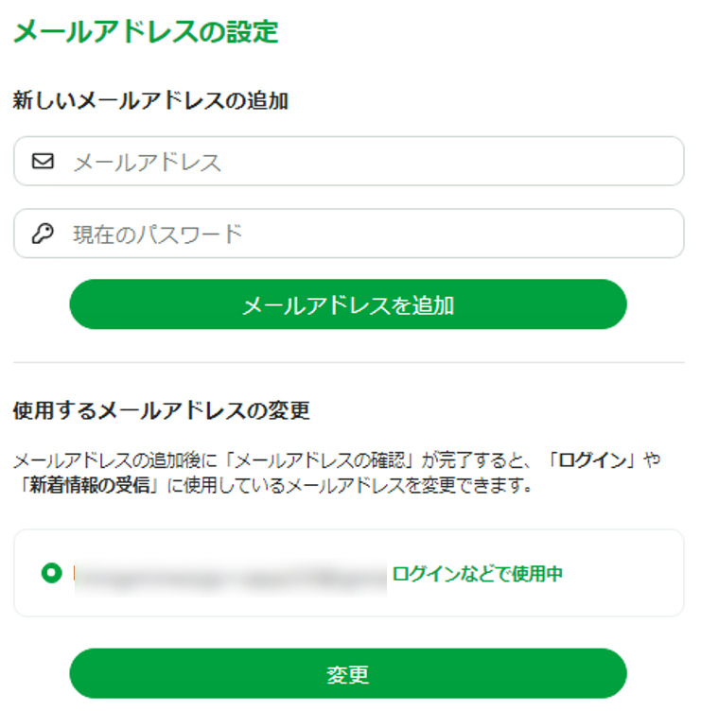The image size is (701, 728).
Task: Click the ログインなどで使用中 status label
Action: (x=478, y=573)
